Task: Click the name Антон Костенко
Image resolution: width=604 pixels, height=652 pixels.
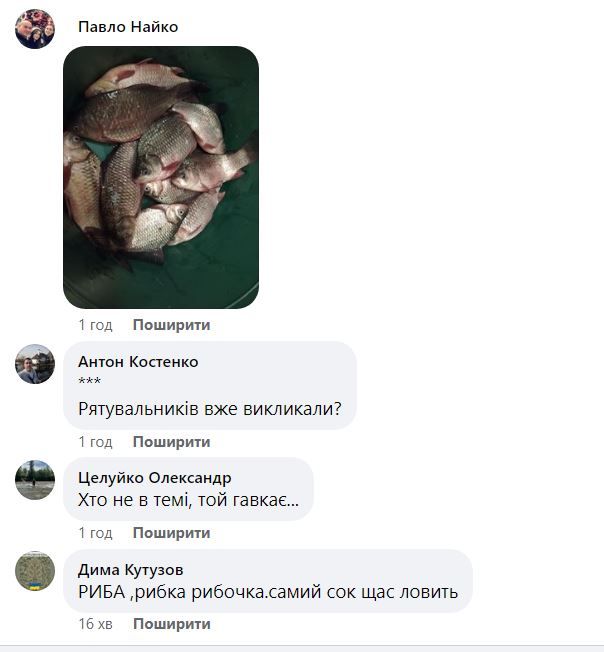Action: point(138,362)
